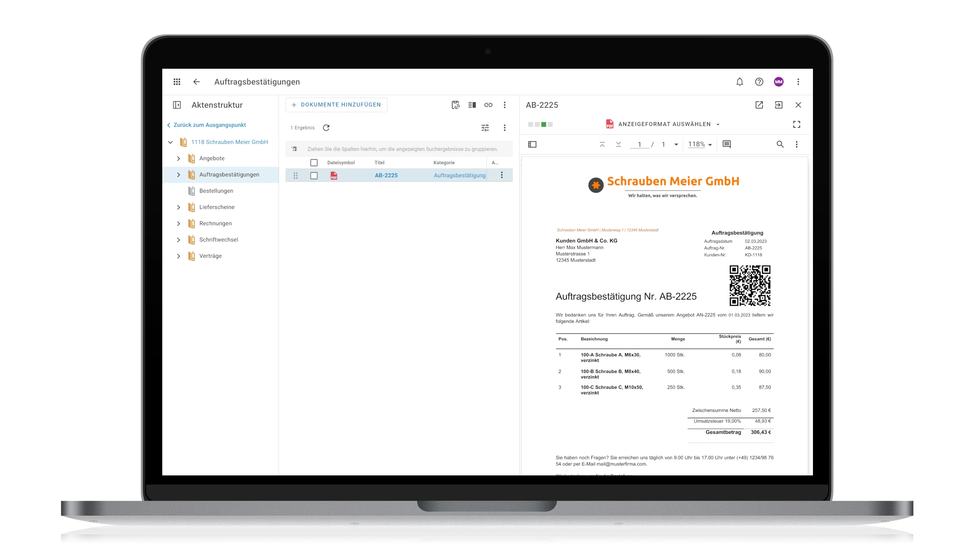The width and height of the screenshot is (974, 560).
Task: Open the clipboard link icon above the document list
Action: [x=455, y=105]
